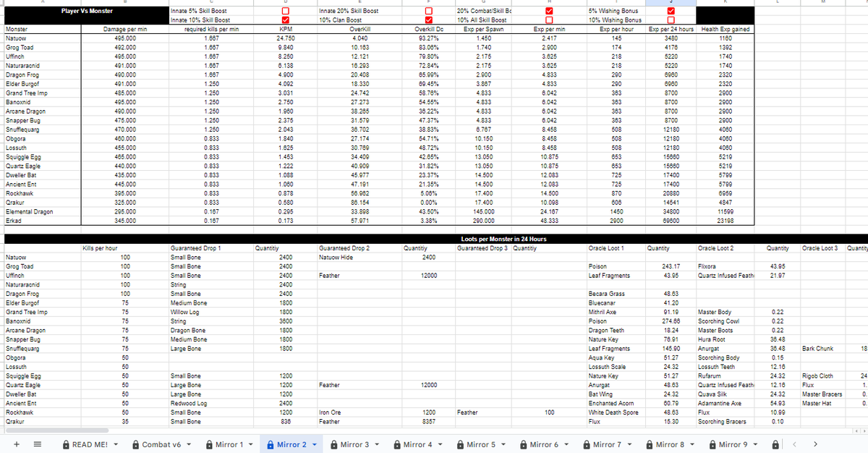The image size is (868, 453).
Task: Uncheck the Innate 10% Skill Boost checkbox
Action: coord(286,20)
